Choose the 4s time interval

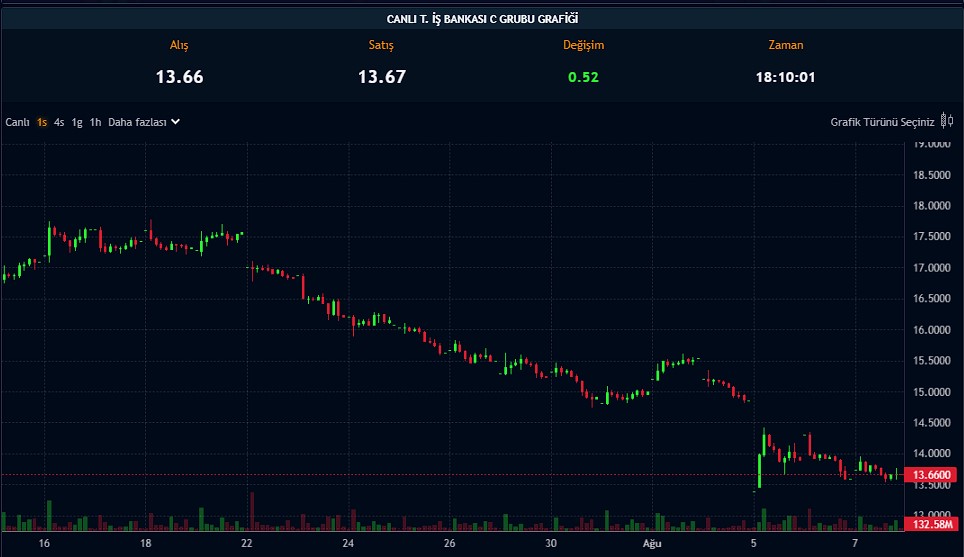pos(59,122)
